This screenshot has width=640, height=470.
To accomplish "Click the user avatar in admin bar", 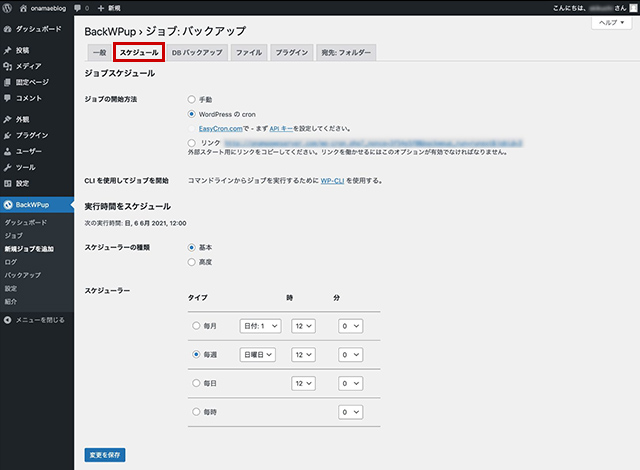I will coord(633,8).
